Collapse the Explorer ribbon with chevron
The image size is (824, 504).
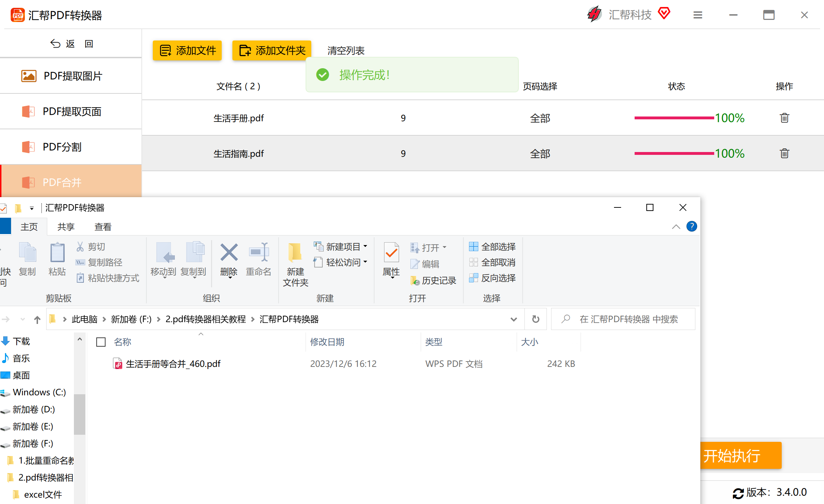pyautogui.click(x=676, y=227)
